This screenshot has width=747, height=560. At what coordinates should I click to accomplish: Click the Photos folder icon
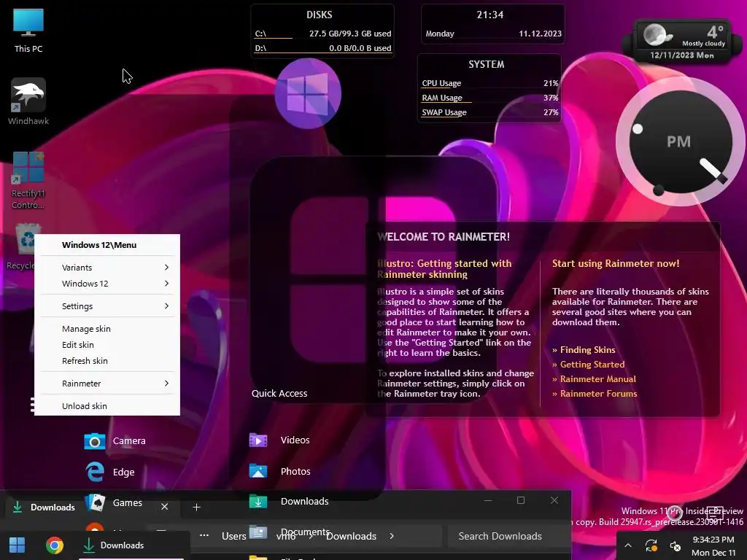258,471
